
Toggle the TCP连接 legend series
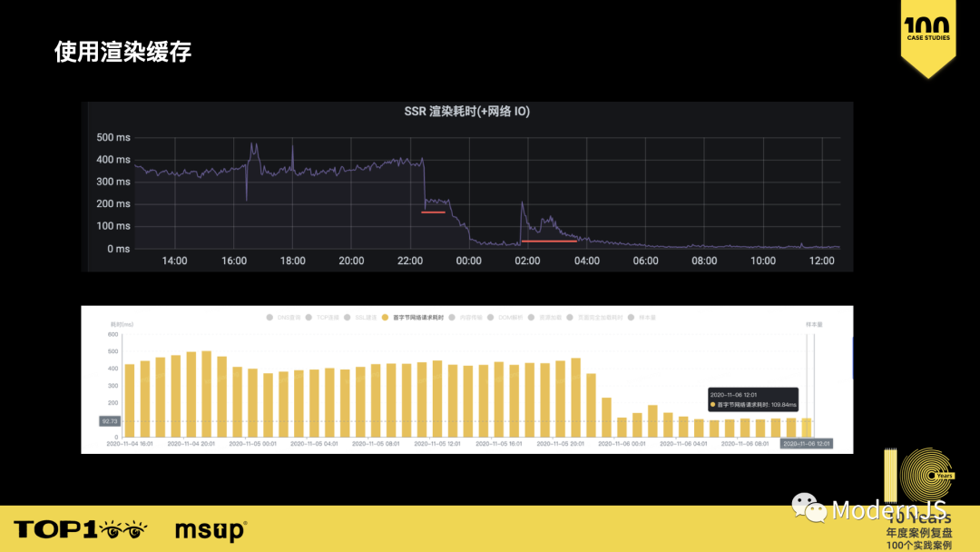click(x=322, y=318)
